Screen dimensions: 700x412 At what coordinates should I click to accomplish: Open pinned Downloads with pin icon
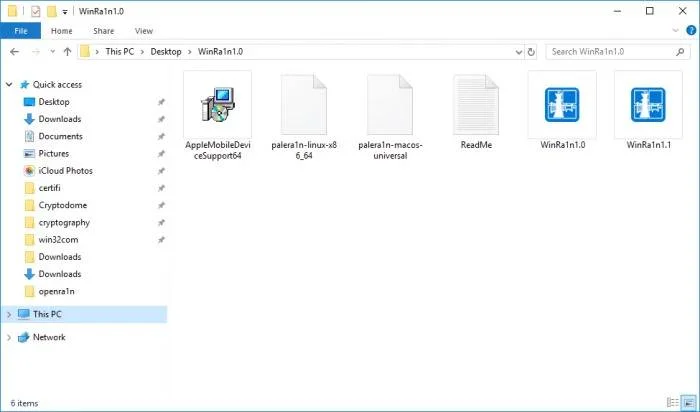pos(60,119)
